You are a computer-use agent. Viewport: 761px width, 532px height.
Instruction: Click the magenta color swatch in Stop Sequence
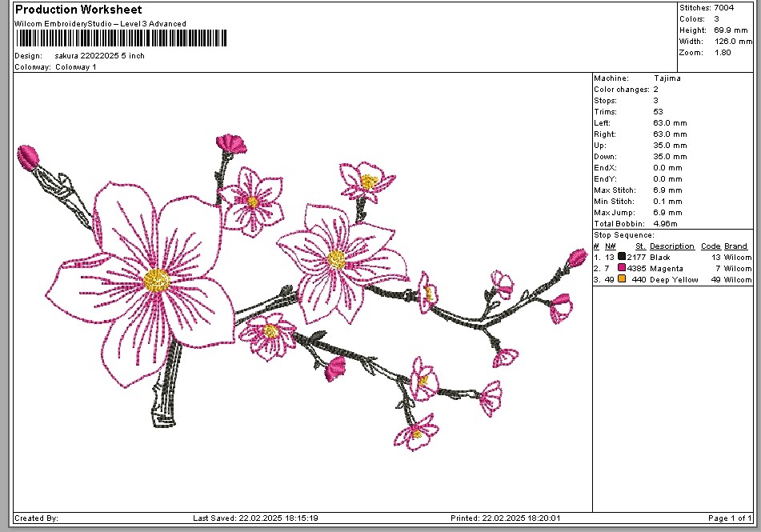click(x=622, y=269)
